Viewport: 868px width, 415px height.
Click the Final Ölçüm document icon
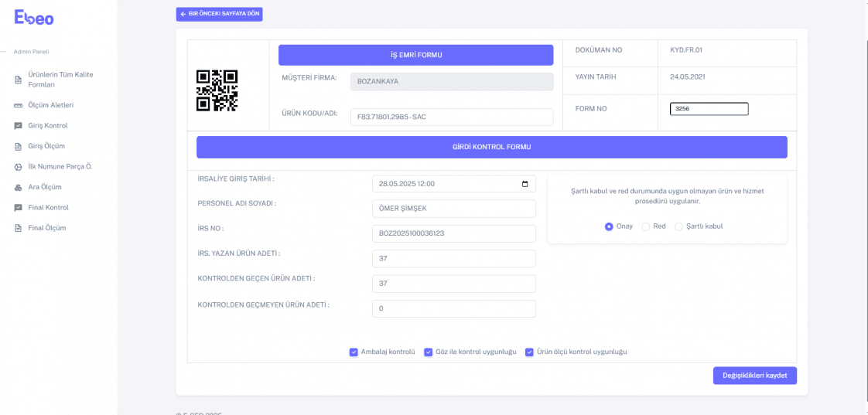pos(18,228)
